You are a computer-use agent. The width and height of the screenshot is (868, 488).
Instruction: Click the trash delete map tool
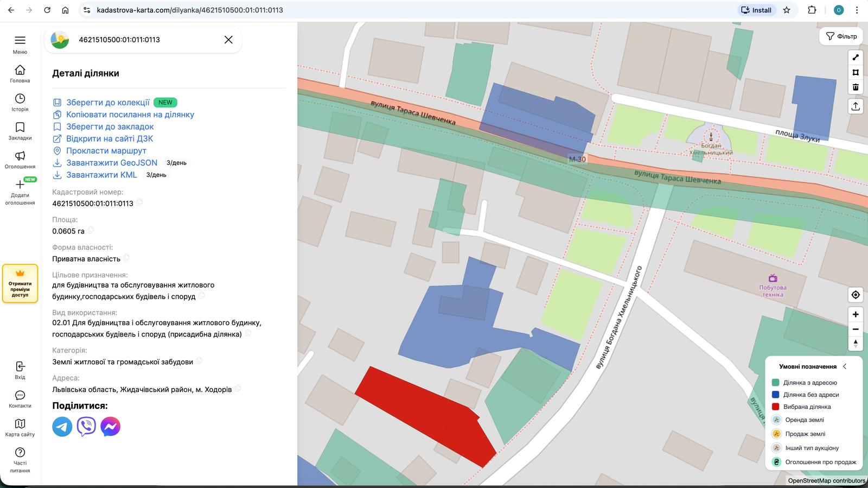coord(856,87)
